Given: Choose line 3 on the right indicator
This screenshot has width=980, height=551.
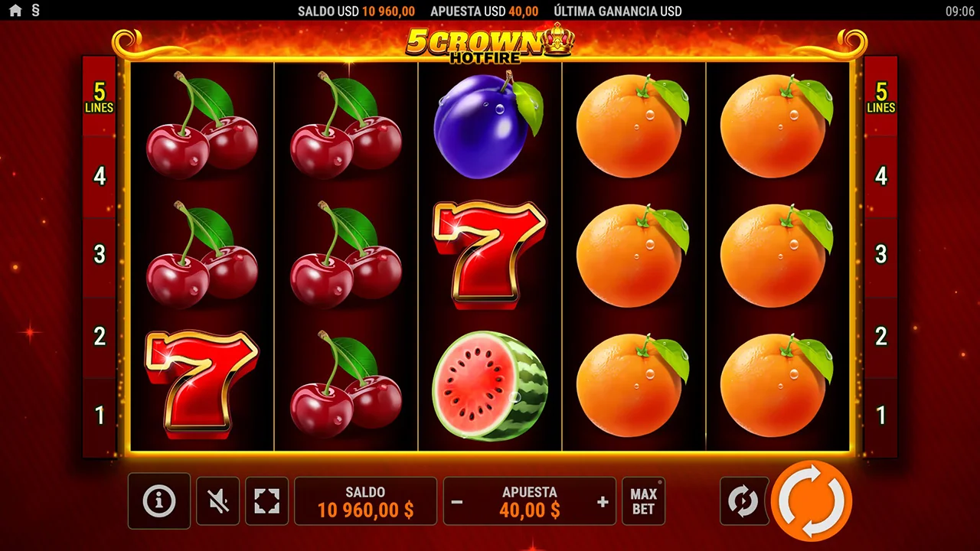Looking at the screenshot, I should [881, 256].
